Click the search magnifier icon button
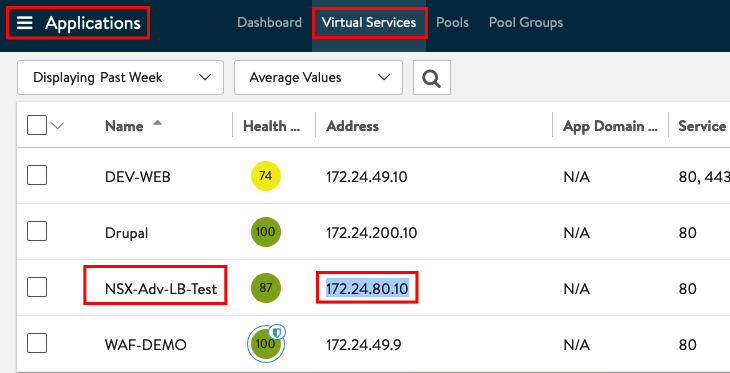Screen dimensions: 730x373 tap(432, 77)
